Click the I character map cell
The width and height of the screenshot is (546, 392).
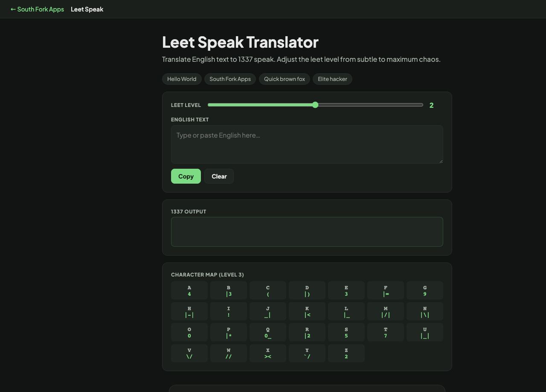tap(229, 311)
